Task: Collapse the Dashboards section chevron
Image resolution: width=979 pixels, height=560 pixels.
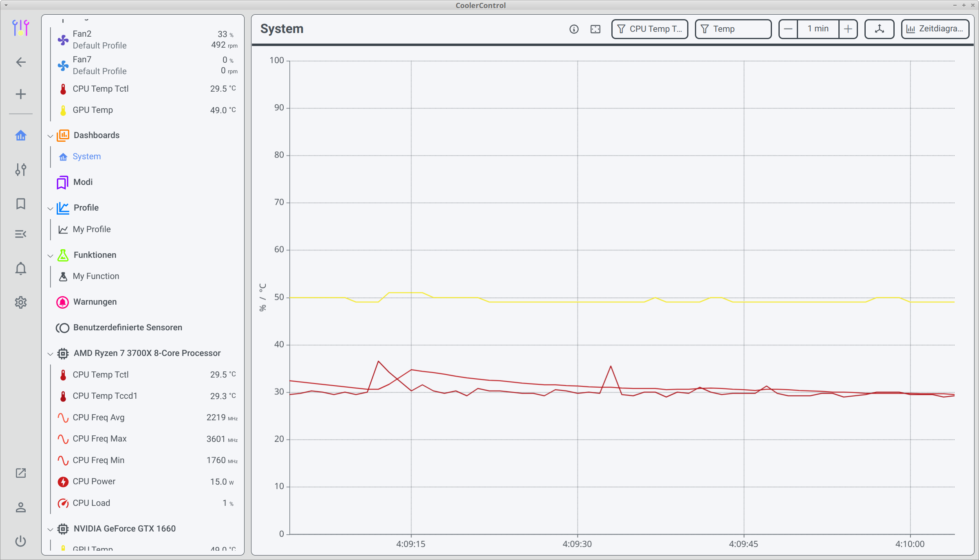Action: click(x=50, y=136)
